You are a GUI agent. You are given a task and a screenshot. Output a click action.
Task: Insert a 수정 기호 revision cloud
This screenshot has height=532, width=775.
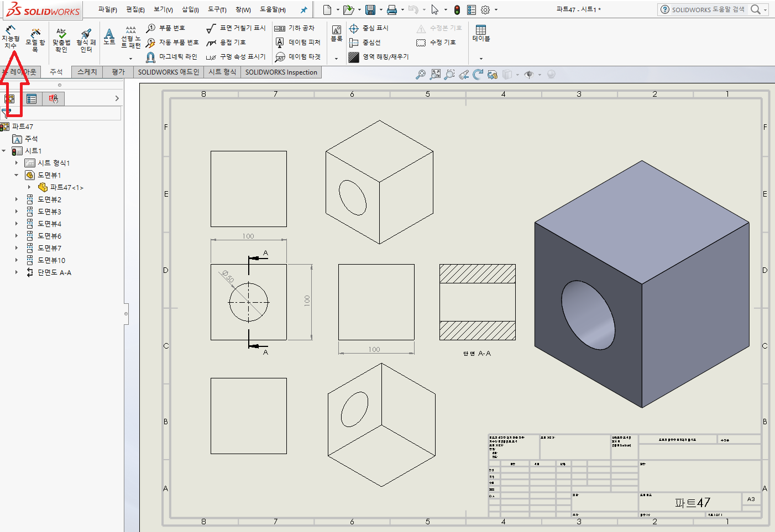pos(437,42)
